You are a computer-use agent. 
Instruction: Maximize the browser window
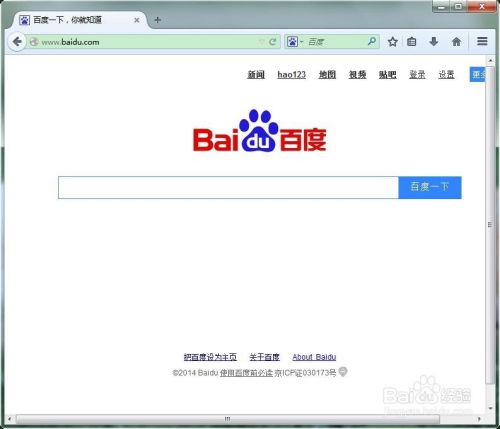pyautogui.click(x=459, y=6)
